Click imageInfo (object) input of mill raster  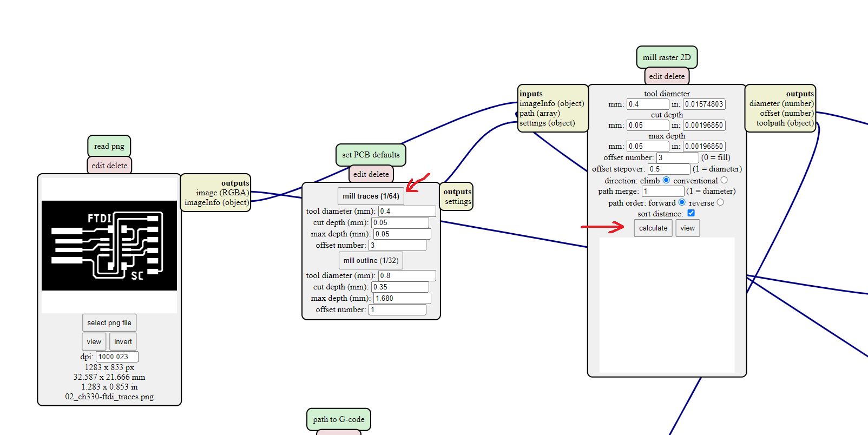point(552,103)
